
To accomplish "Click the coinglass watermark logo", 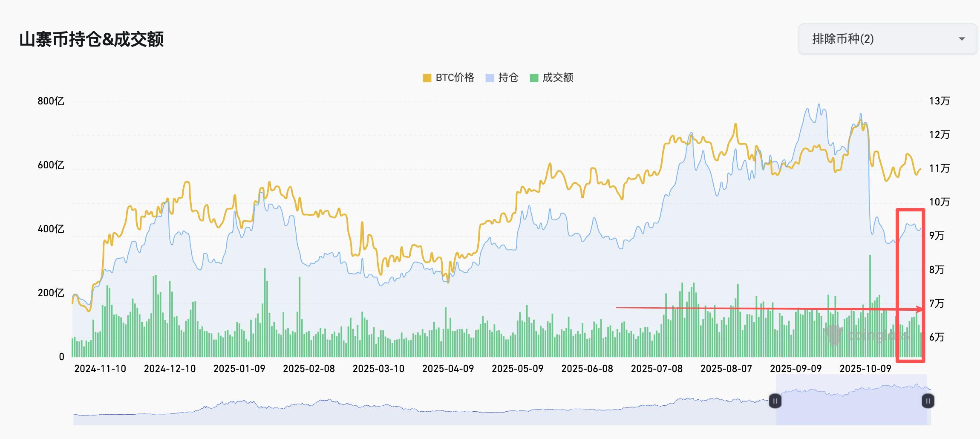I will coord(833,335).
